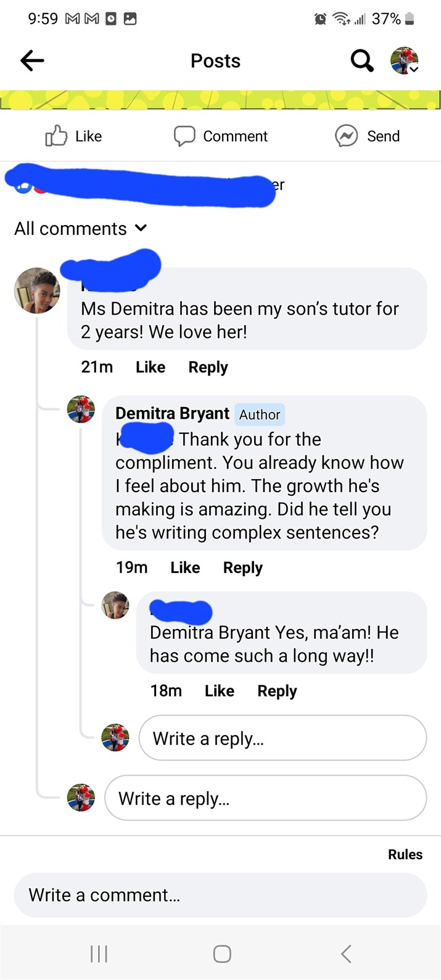Open search with the magnifier icon
This screenshot has width=441, height=980.
(x=362, y=60)
